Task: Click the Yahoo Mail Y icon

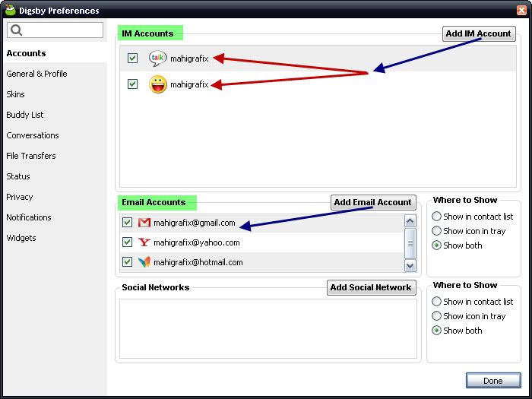Action: (144, 242)
